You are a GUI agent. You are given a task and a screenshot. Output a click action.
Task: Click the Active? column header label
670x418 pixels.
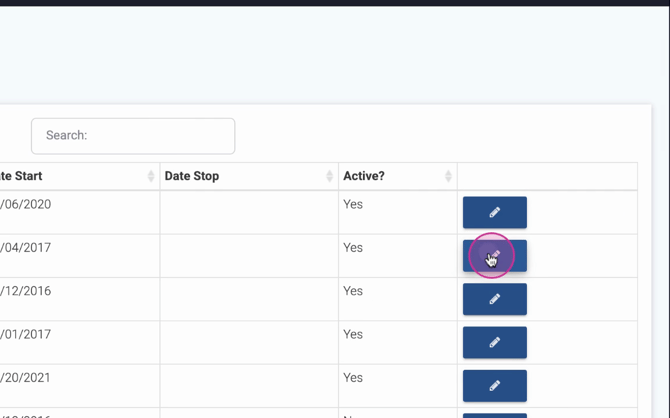click(364, 176)
